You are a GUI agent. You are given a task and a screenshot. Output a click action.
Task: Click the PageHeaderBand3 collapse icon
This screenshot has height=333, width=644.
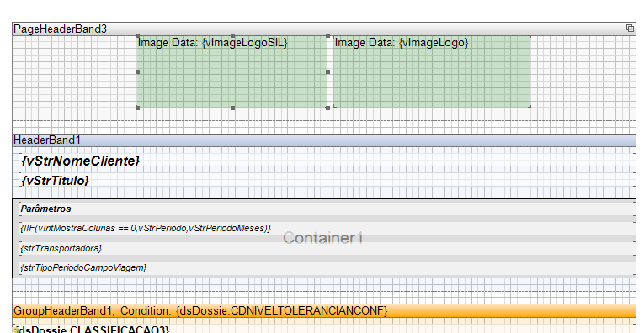[630, 29]
